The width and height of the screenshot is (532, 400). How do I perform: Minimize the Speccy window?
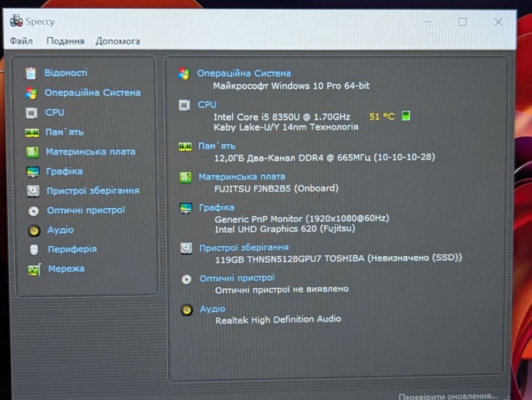[427, 22]
